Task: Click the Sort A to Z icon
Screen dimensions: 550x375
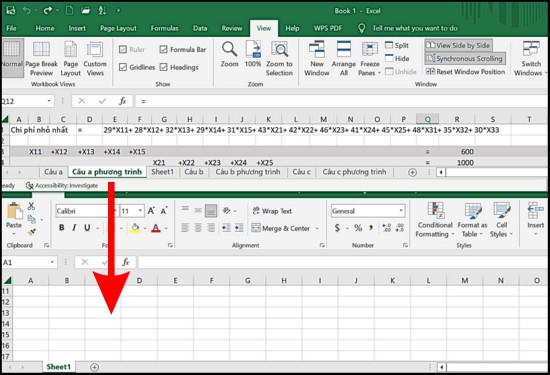Action: (102, 11)
